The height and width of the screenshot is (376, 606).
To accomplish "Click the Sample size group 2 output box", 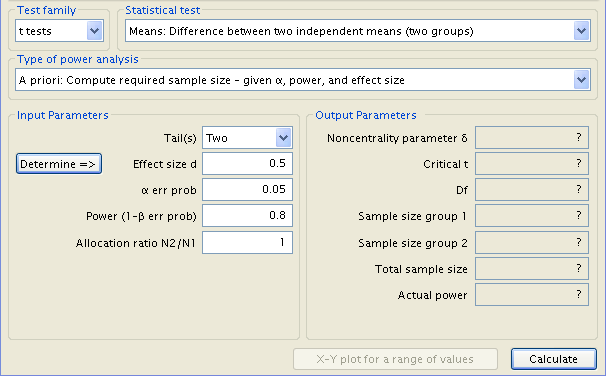I will (x=532, y=242).
